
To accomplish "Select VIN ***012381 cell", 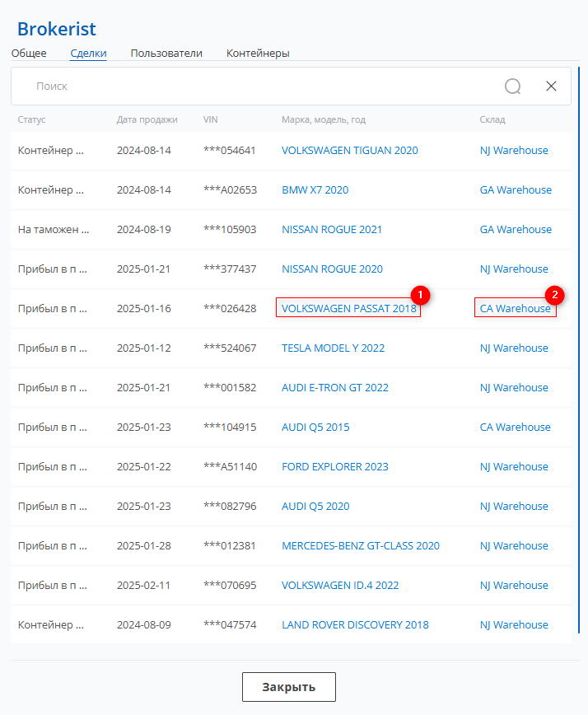I will (x=229, y=546).
